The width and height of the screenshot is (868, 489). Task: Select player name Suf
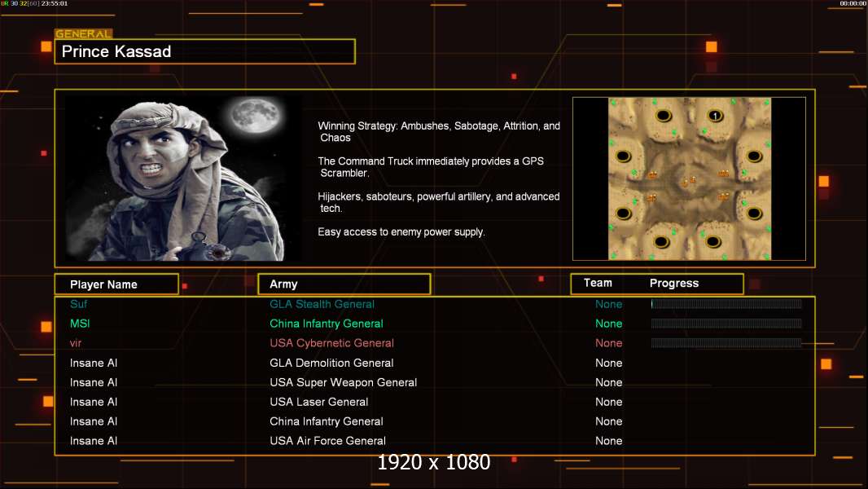pos(79,304)
